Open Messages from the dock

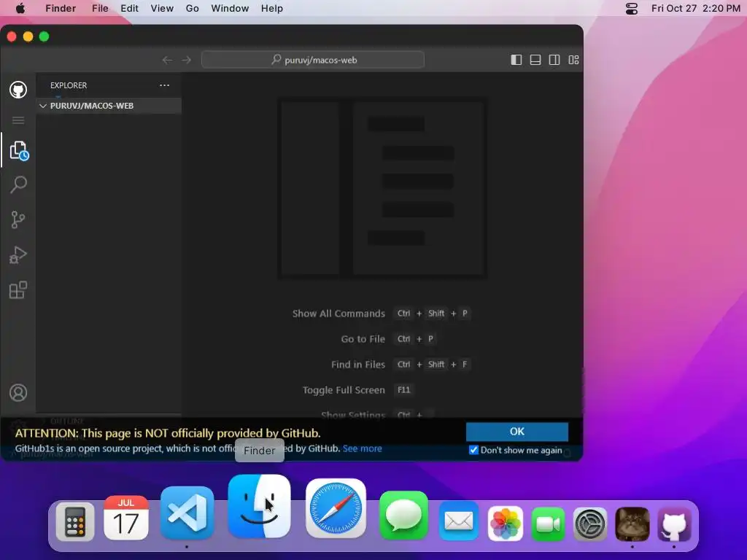tap(404, 516)
